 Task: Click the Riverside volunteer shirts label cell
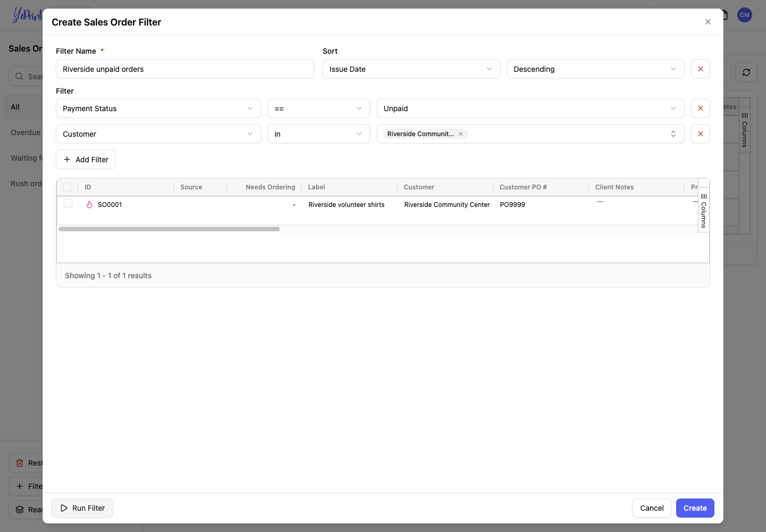click(x=346, y=205)
